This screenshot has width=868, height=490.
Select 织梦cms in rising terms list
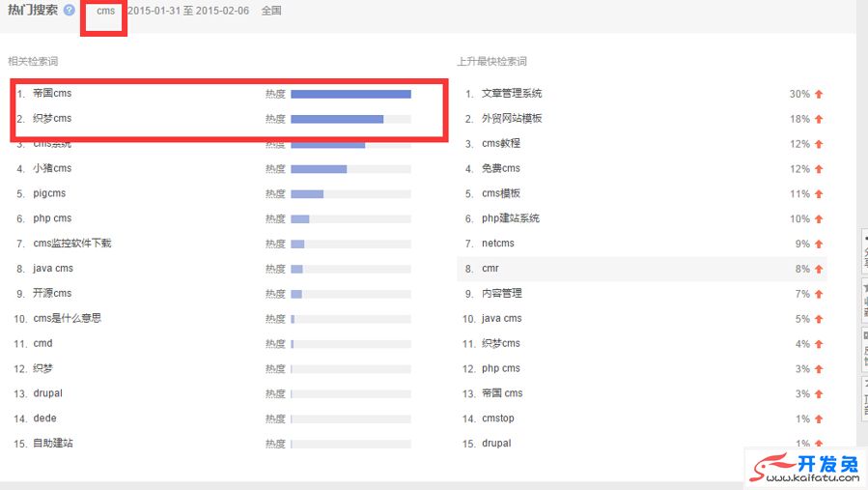[501, 343]
